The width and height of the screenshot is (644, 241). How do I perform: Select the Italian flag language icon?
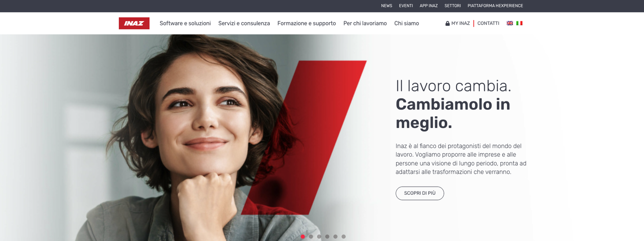point(519,23)
